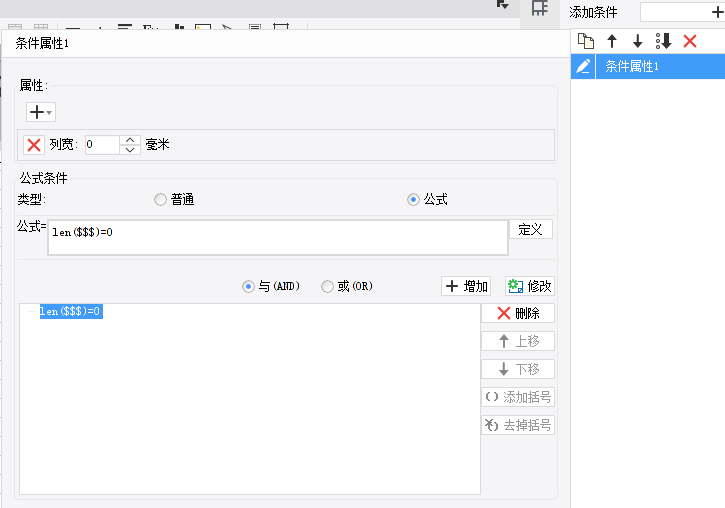Open the add property plus dropdown
This screenshot has width=725, height=508.
41,112
